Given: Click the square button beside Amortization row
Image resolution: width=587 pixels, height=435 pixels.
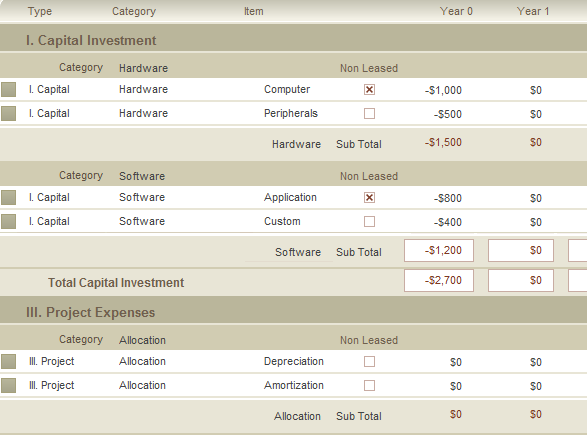Looking at the screenshot, I should pyautogui.click(x=8, y=386).
